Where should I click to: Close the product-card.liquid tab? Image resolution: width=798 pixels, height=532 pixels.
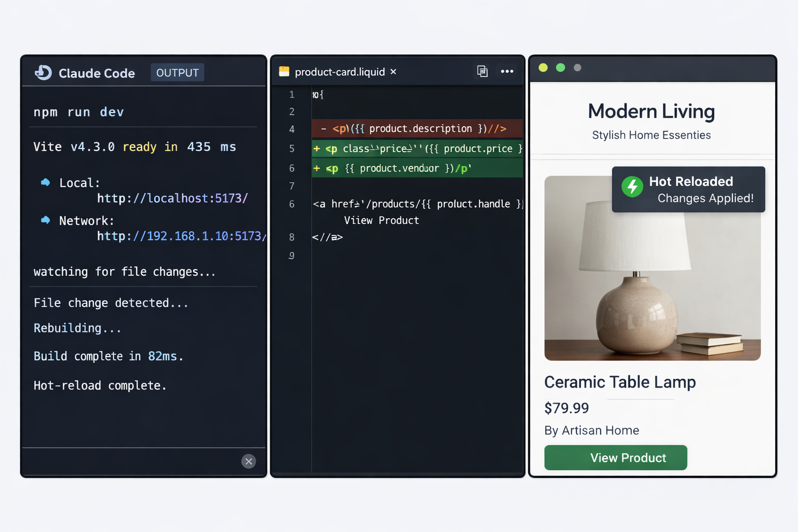pyautogui.click(x=393, y=72)
